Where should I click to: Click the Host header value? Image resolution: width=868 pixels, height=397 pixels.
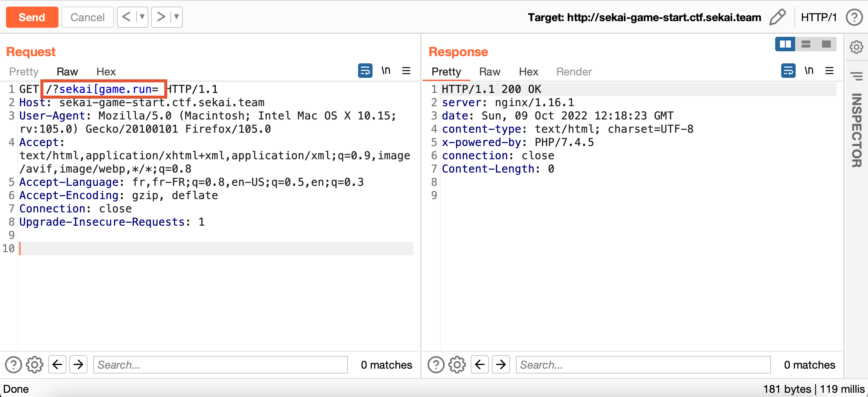[x=162, y=103]
